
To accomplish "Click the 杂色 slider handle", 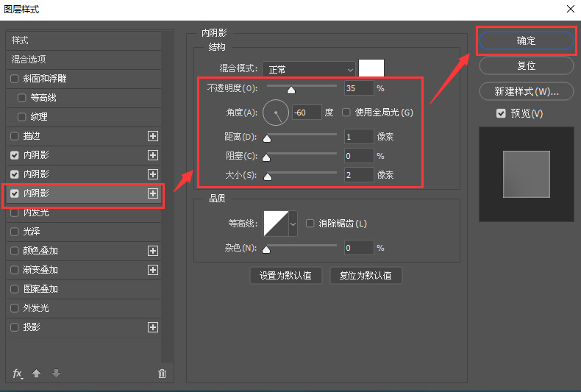I will 266,250.
